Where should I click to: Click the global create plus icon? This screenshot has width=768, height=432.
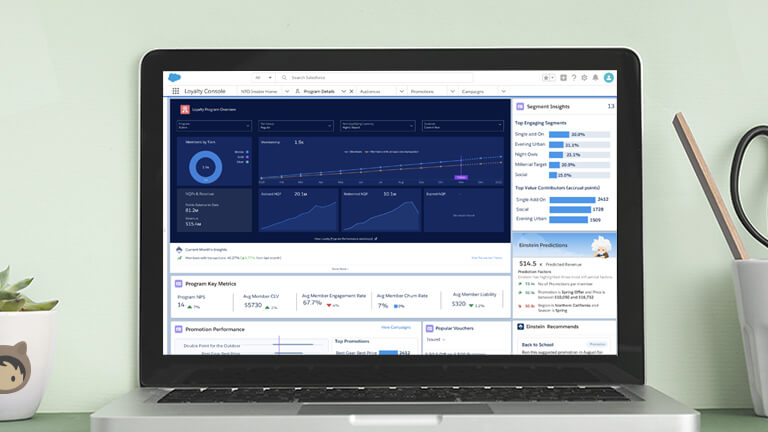coord(564,77)
